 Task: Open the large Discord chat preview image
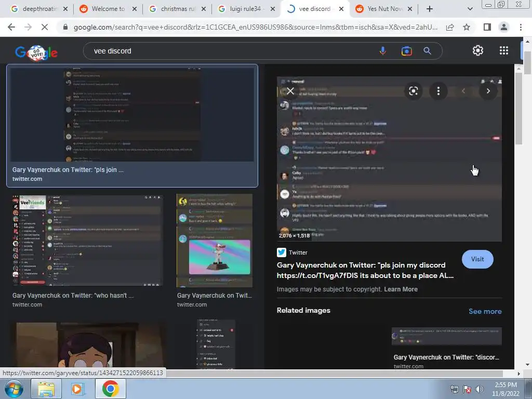tap(389, 159)
